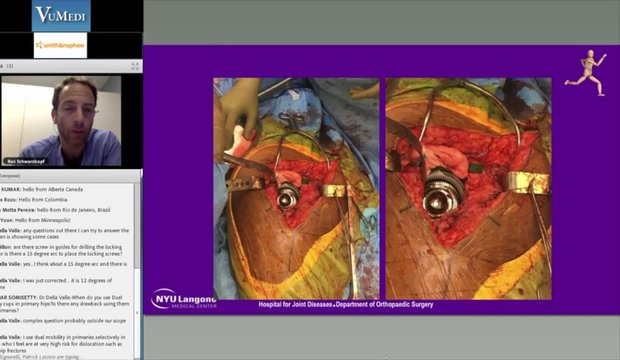Select the '12 degrees' correction message
Screen dimensions: 620x360
[56, 284]
